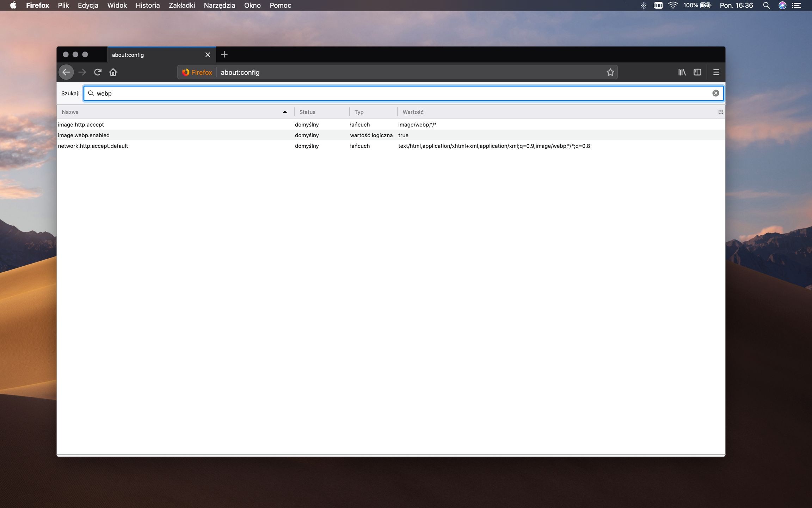Toggle the sidebar panel
Viewport: 812px width, 508px height.
click(697, 72)
